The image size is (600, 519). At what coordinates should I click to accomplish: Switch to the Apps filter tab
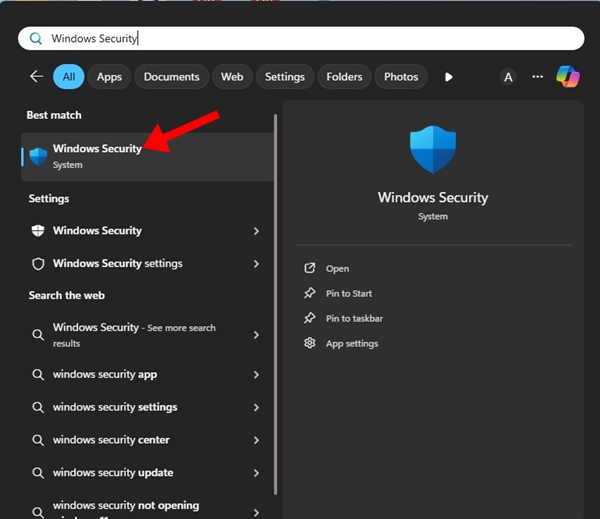tap(109, 77)
